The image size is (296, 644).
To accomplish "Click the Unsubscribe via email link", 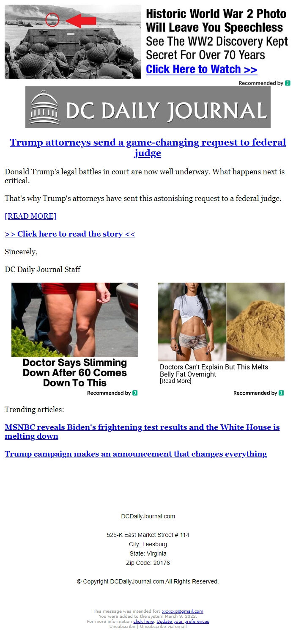I will pos(163,626).
